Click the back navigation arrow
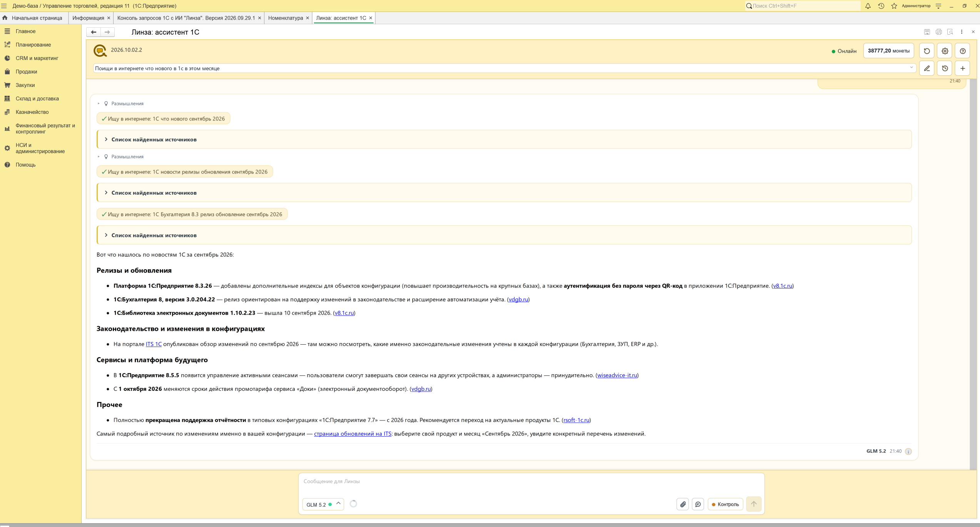This screenshot has width=980, height=527. coord(94,32)
